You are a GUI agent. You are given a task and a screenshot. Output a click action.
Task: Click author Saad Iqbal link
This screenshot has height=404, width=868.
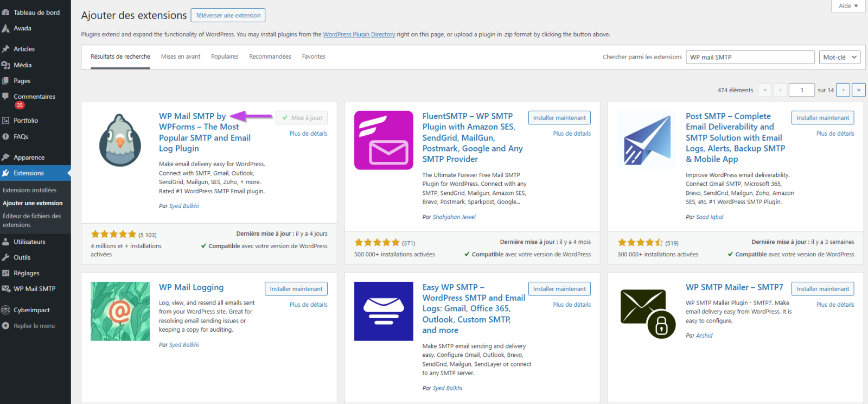[x=710, y=217]
